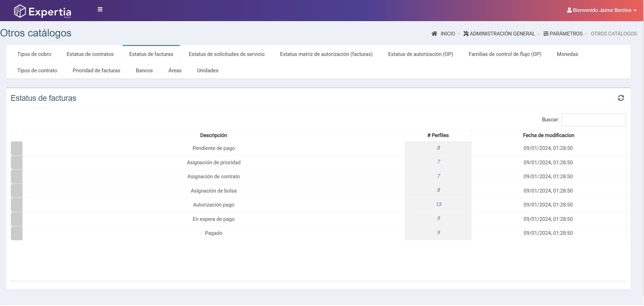Viewport: 644px width, 306px height.
Task: Open profiles count 7 for Asignación de contrato
Action: [x=439, y=176]
